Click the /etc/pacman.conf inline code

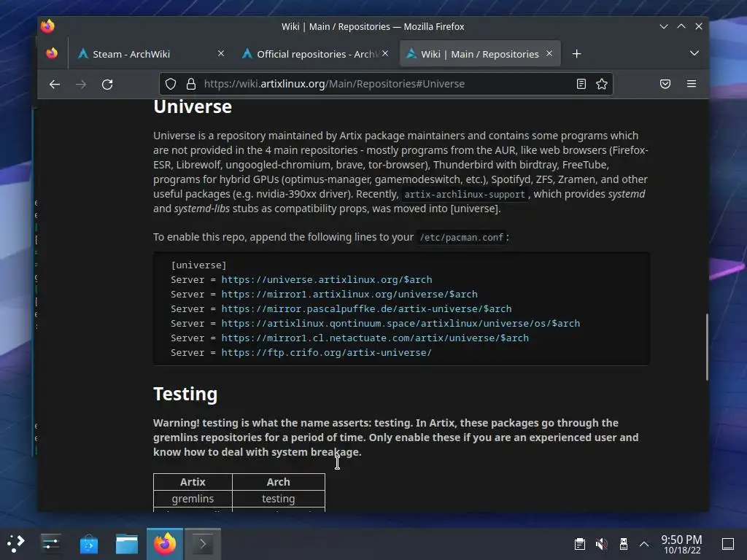461,237
